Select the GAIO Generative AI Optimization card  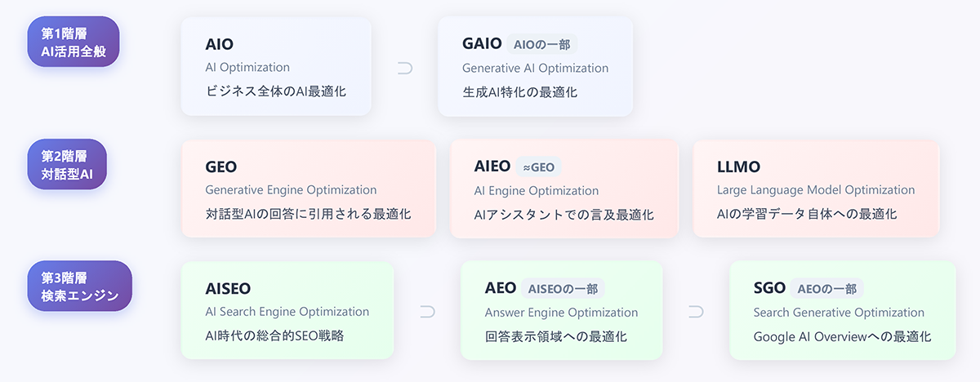pyautogui.click(x=536, y=67)
